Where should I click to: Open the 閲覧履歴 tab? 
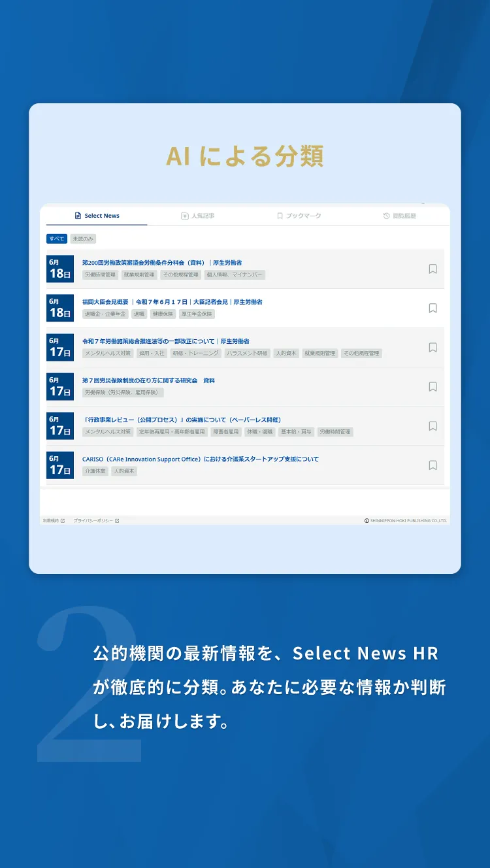(x=400, y=216)
